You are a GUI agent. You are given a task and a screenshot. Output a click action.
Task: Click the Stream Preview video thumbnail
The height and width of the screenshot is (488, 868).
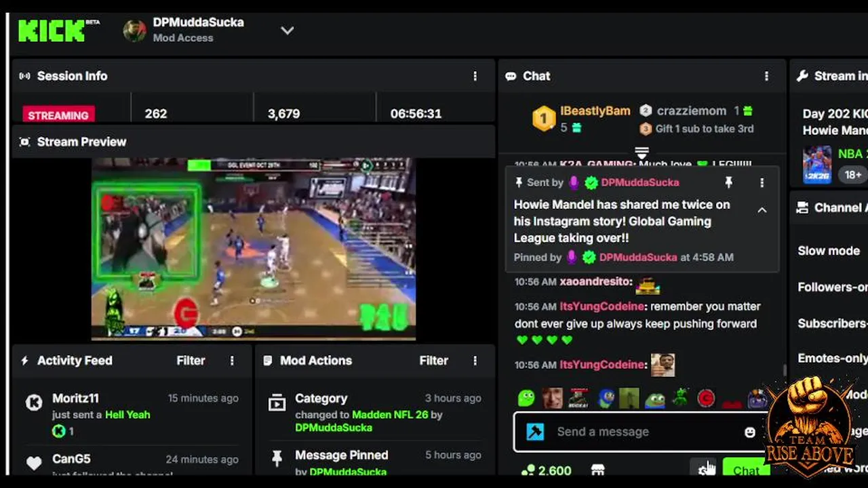pos(254,249)
